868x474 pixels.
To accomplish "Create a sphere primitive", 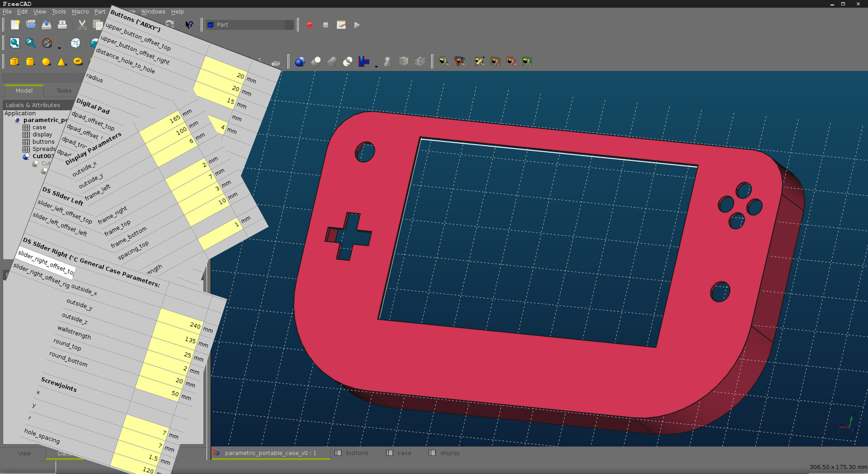I will tap(46, 61).
